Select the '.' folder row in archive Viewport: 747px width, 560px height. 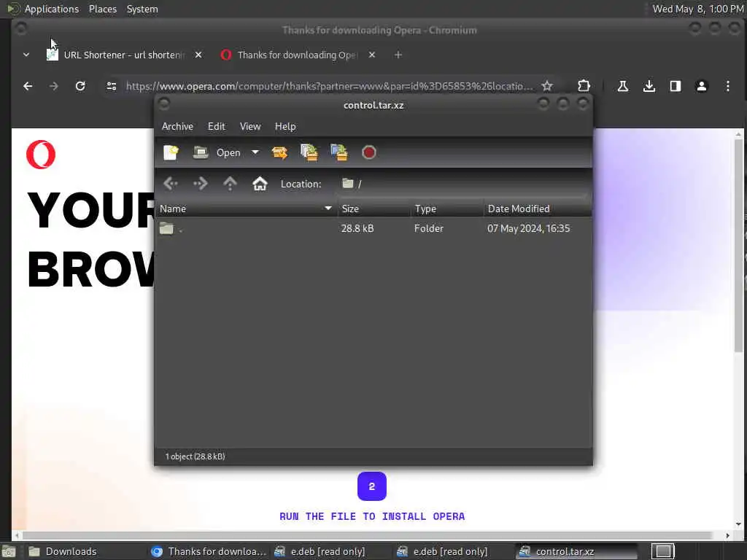tap(373, 228)
